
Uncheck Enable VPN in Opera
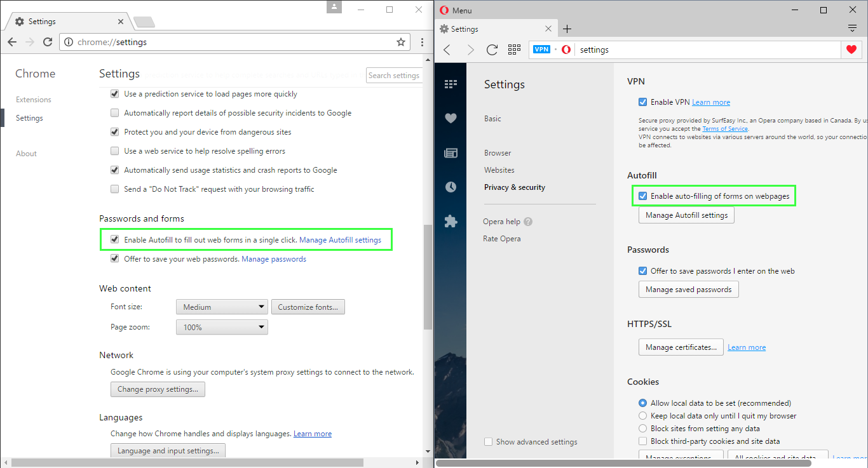(643, 102)
